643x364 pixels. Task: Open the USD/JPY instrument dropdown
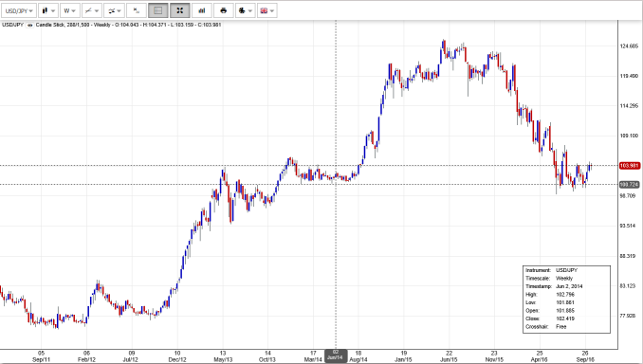(19, 10)
